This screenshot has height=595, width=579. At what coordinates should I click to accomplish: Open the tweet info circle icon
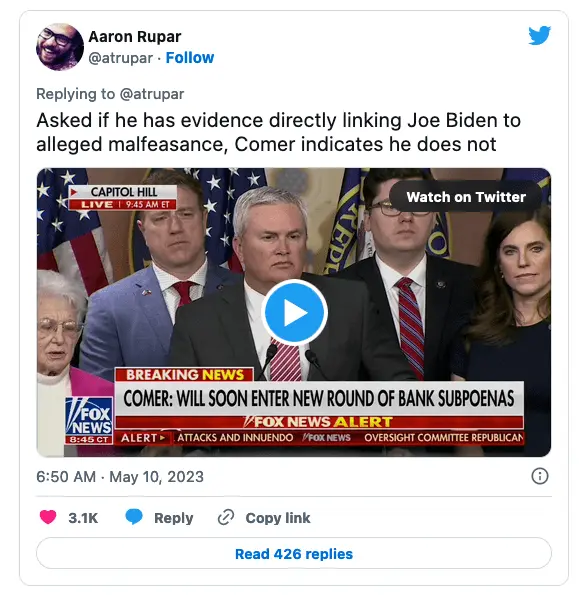click(x=540, y=476)
